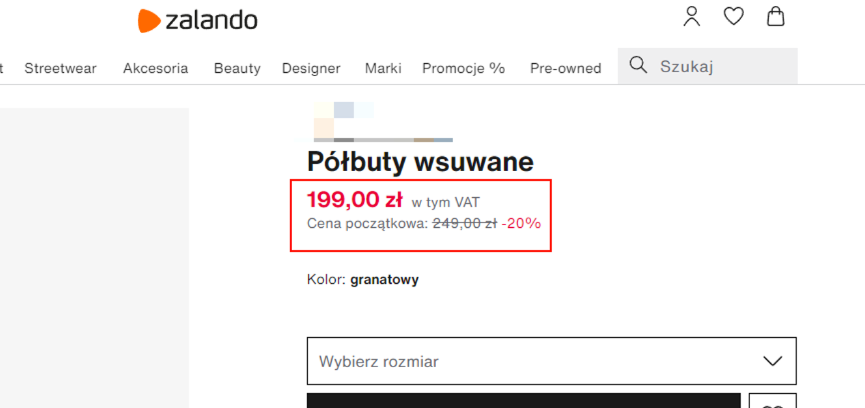Go to the Akcesoria category
This screenshot has width=865, height=408.
pos(155,68)
